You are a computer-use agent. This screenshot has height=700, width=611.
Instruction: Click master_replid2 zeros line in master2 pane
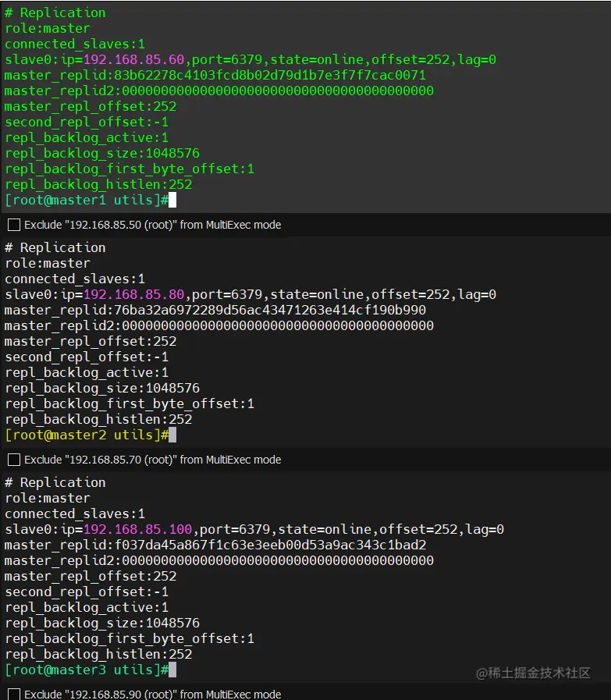click(219, 325)
